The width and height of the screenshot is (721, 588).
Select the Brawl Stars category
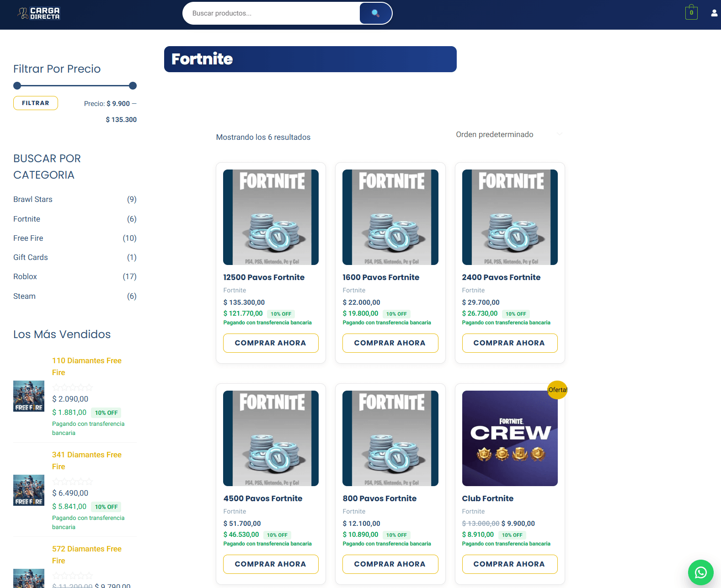click(33, 199)
